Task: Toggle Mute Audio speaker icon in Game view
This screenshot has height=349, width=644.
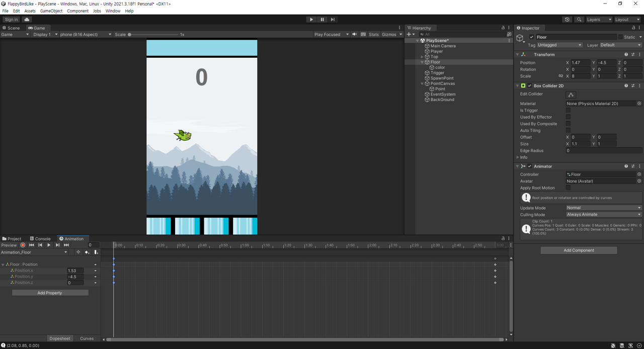Action: tap(354, 35)
